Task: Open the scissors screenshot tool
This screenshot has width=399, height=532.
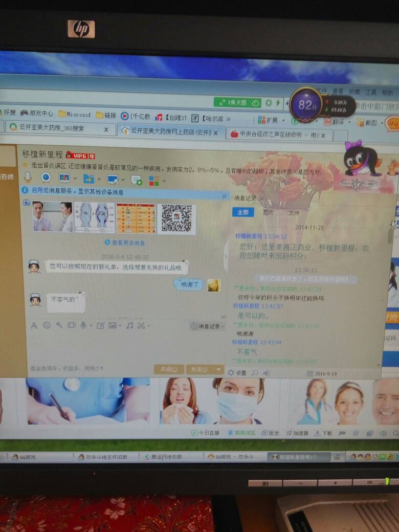Action: [x=141, y=325]
